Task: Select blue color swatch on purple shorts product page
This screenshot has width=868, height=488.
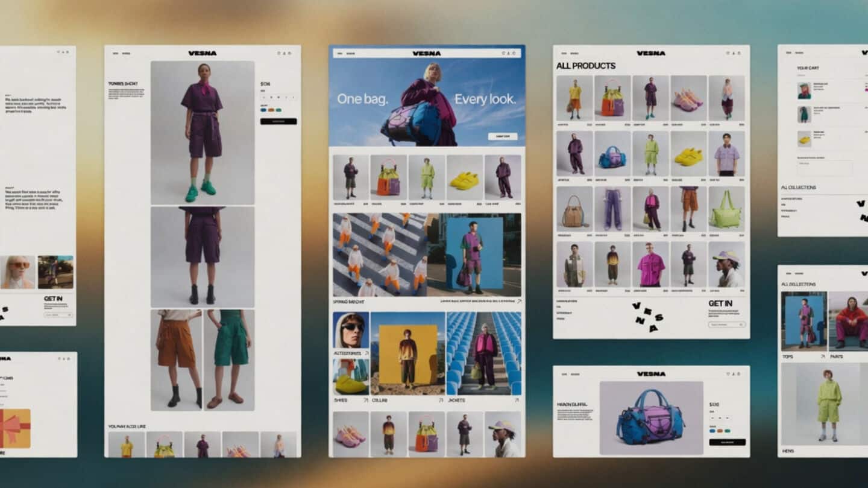Action: coord(263,110)
